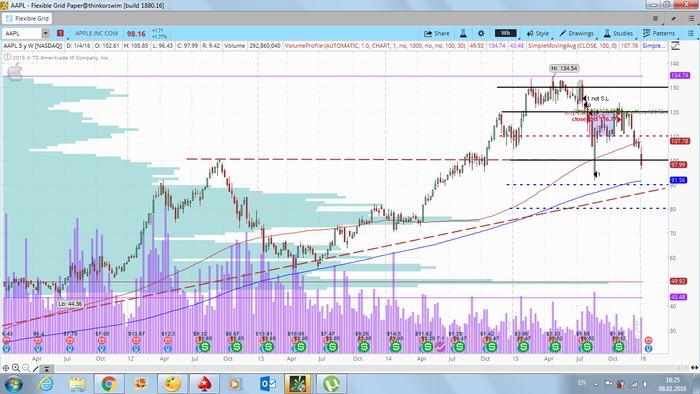Image resolution: width=700 pixels, height=394 pixels.
Task: Switch to thinkorswim icon in taskbar
Action: (x=297, y=383)
